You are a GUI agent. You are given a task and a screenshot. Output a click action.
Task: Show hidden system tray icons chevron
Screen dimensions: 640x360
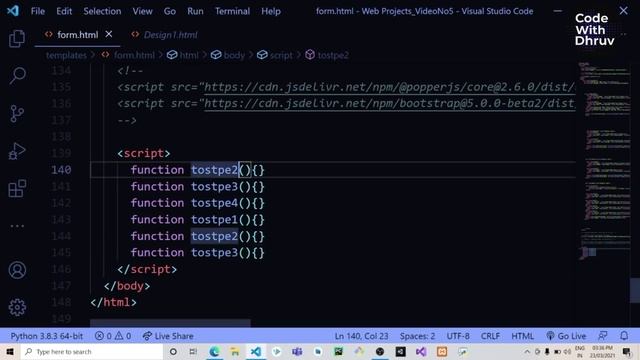pos(527,351)
